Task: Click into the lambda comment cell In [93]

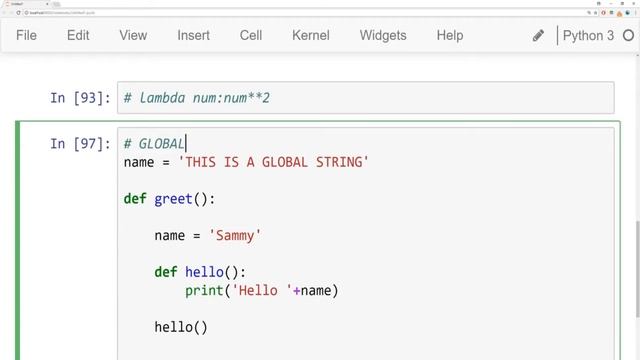Action: click(365, 98)
